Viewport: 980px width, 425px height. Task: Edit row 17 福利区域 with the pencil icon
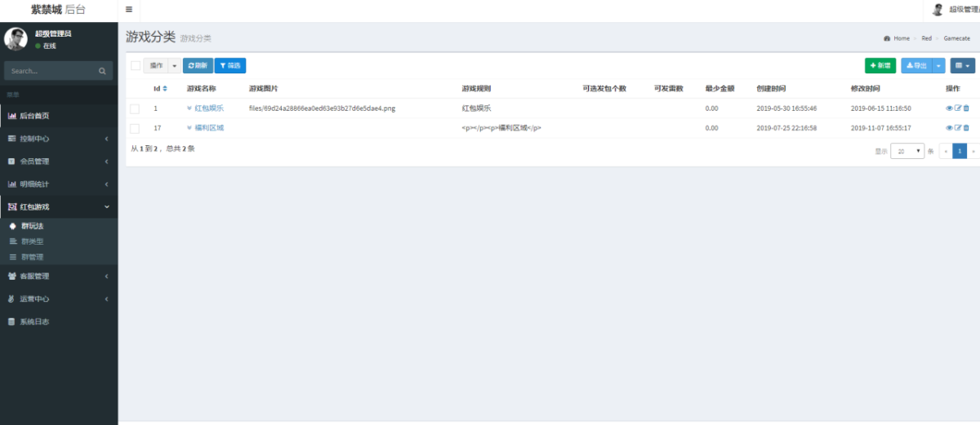958,128
